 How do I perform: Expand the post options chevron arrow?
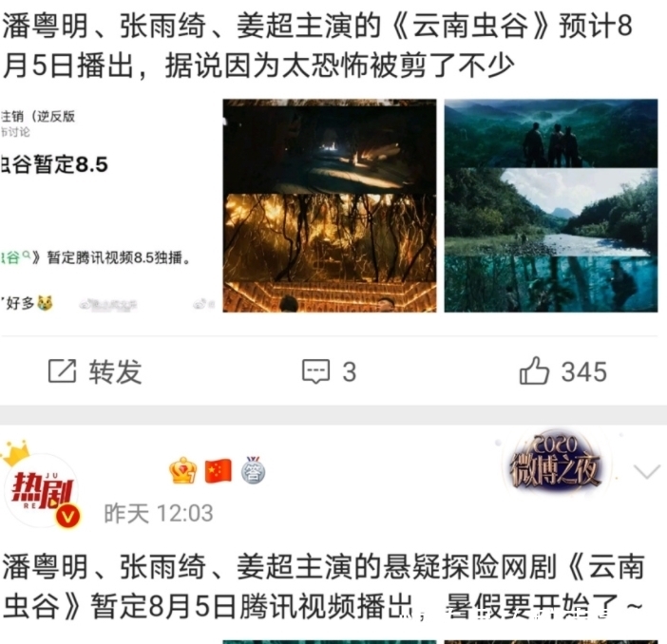pyautogui.click(x=647, y=471)
